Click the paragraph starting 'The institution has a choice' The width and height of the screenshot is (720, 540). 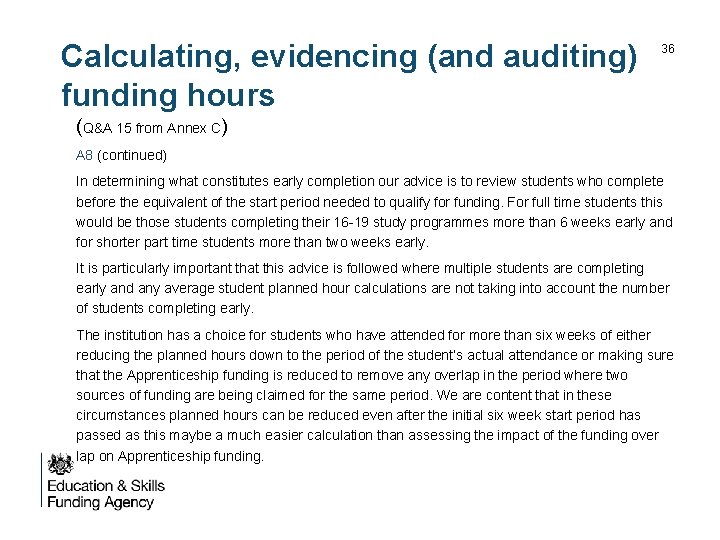[374, 395]
